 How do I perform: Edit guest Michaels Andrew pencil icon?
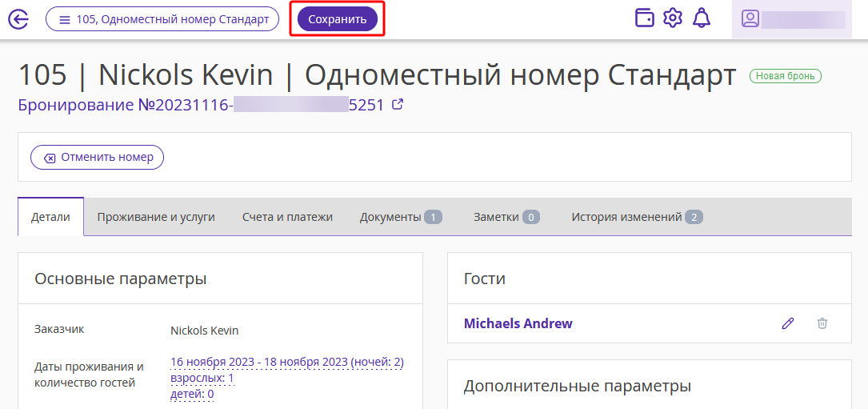click(x=787, y=323)
